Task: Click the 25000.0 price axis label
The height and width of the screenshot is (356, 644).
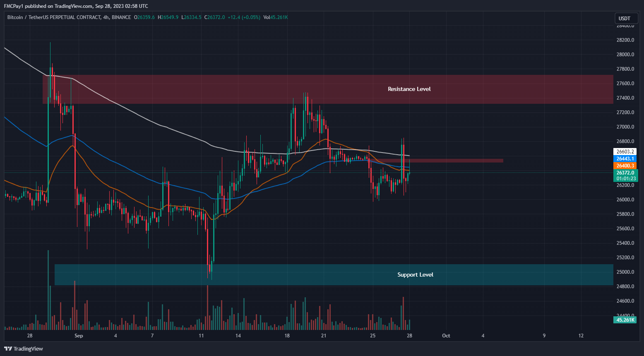Action: (625, 272)
